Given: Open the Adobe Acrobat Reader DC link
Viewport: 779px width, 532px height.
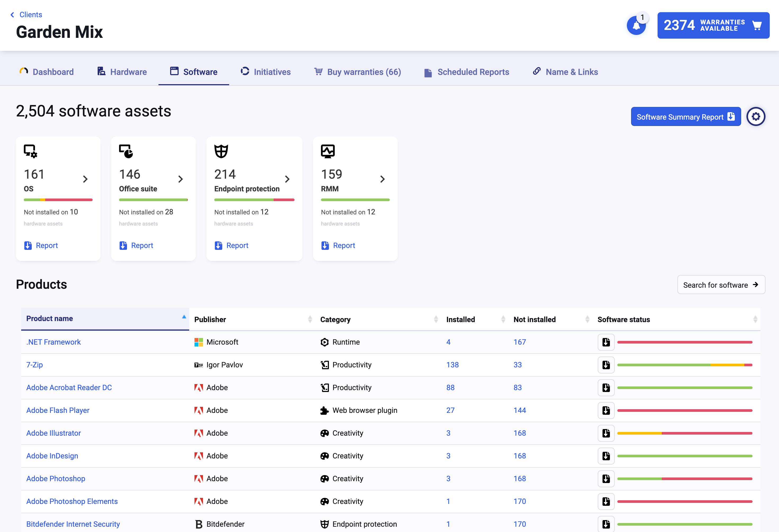Looking at the screenshot, I should coord(69,387).
